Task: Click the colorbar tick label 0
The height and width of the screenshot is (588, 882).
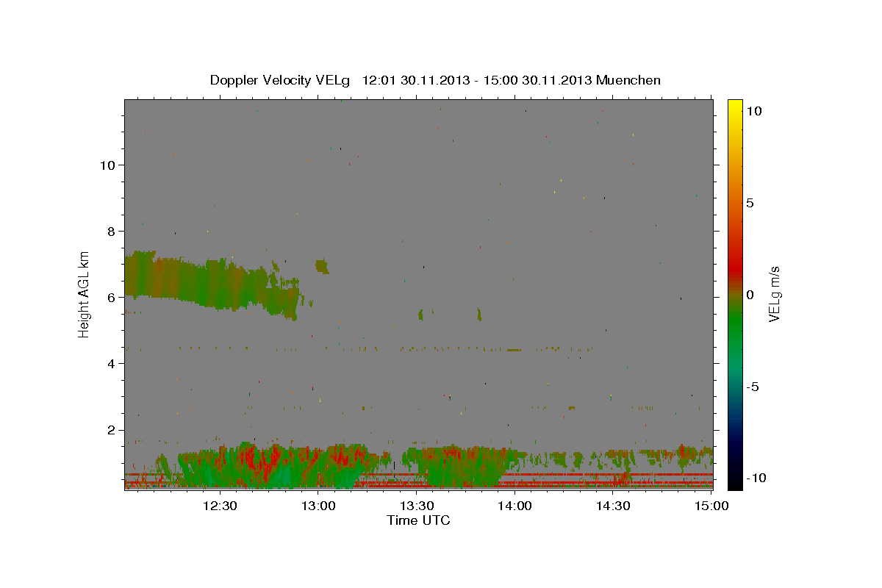Action: pos(751,295)
